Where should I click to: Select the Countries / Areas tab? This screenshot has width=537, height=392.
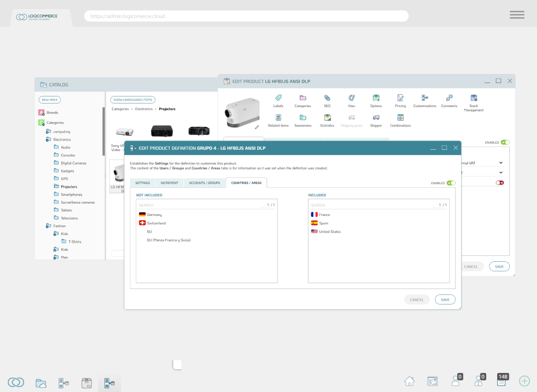(246, 183)
